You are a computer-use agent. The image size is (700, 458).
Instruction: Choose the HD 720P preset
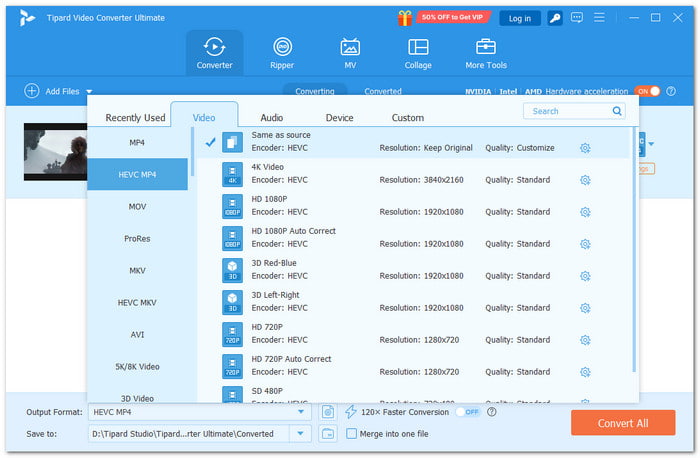tap(412, 334)
